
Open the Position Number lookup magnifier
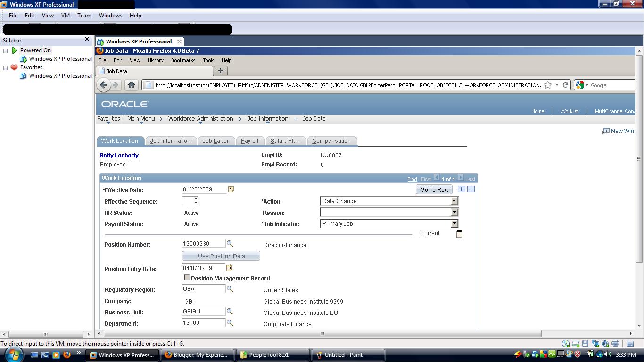click(230, 244)
